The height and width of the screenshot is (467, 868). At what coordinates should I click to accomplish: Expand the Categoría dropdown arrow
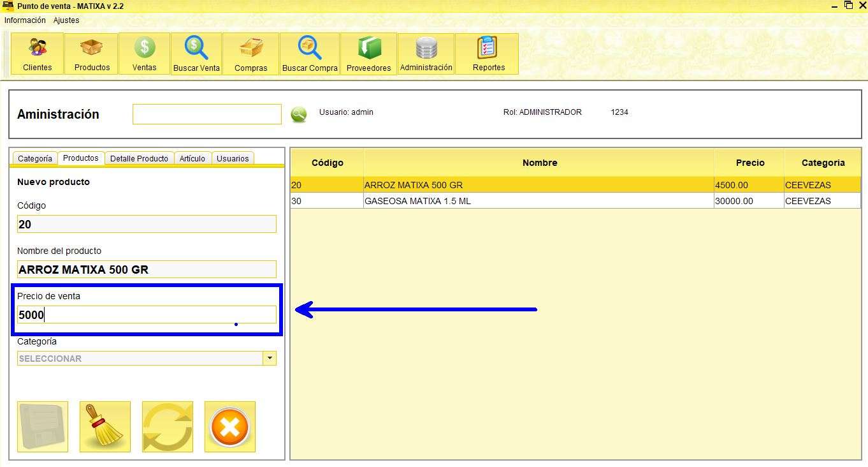(270, 359)
